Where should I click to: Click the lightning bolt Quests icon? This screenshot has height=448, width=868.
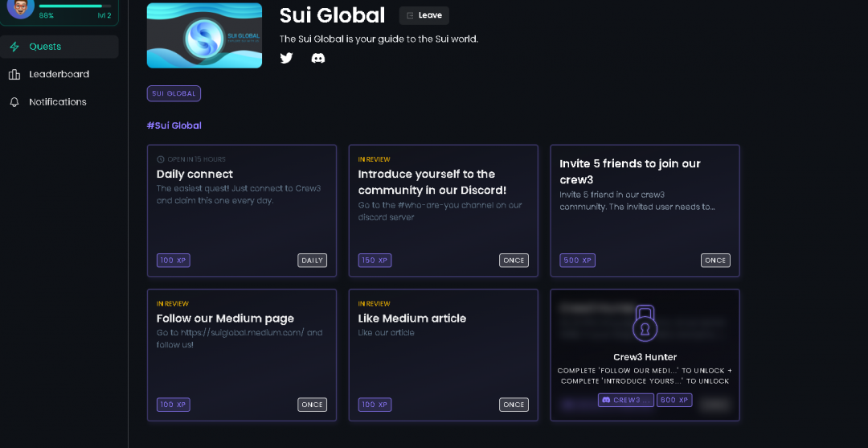14,47
